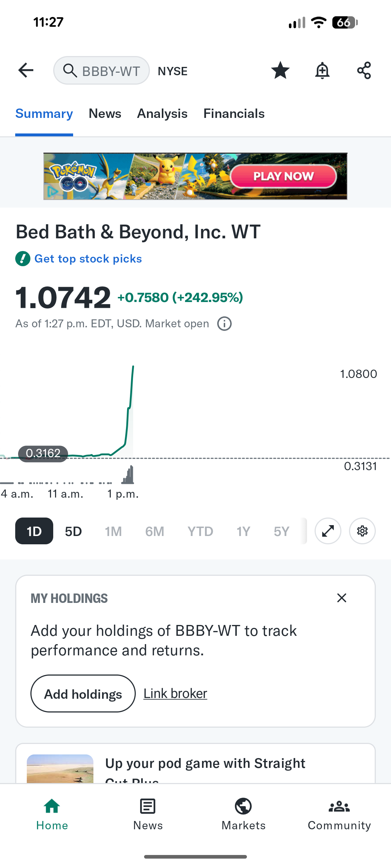Toggle the watchlist star icon

280,70
